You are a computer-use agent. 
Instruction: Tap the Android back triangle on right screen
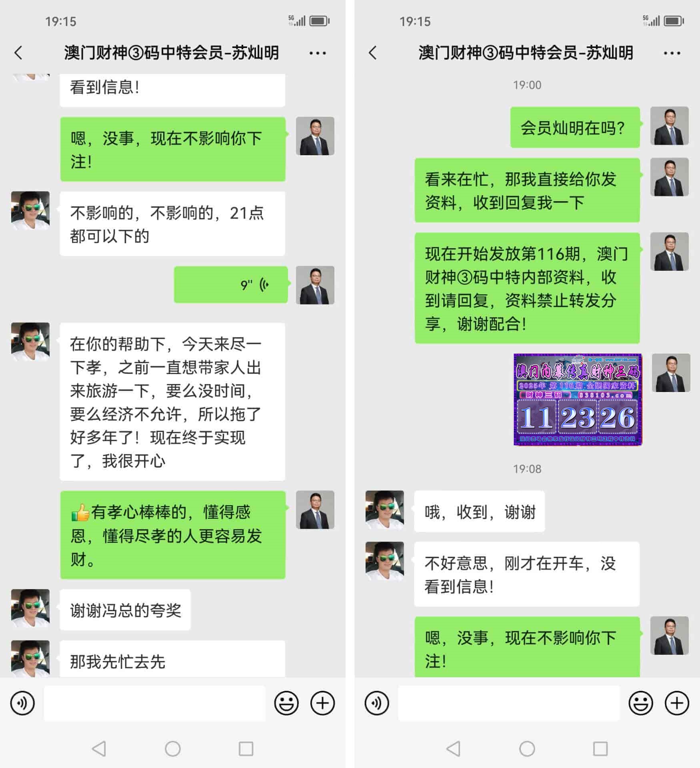453,748
